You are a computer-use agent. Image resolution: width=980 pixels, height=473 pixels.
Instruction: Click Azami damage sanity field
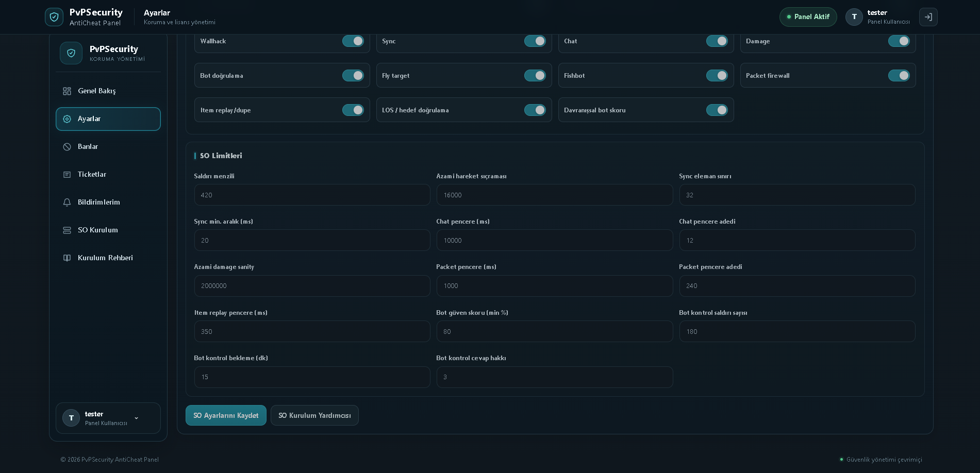[x=312, y=286]
